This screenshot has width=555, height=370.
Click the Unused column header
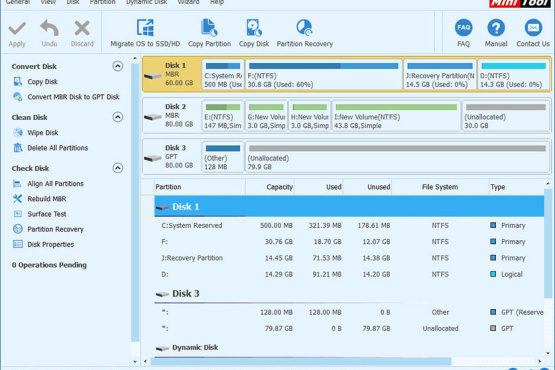coord(367,187)
